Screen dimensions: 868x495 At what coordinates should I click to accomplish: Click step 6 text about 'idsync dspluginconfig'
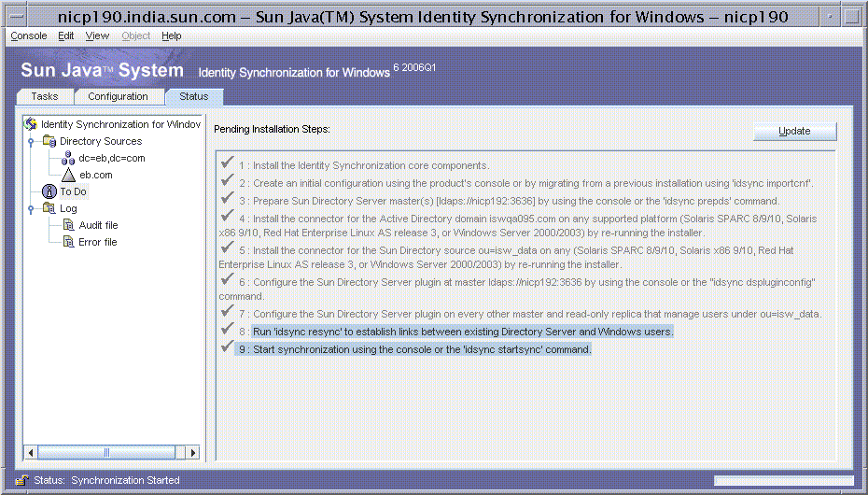pyautogui.click(x=517, y=289)
